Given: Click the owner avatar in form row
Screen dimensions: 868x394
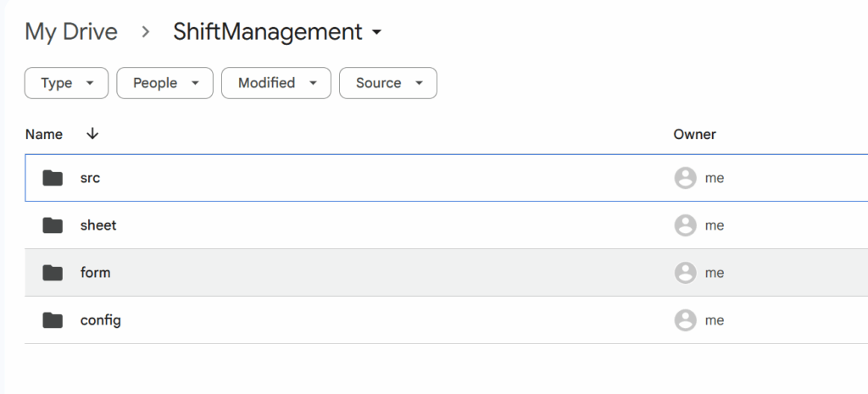Looking at the screenshot, I should 685,273.
